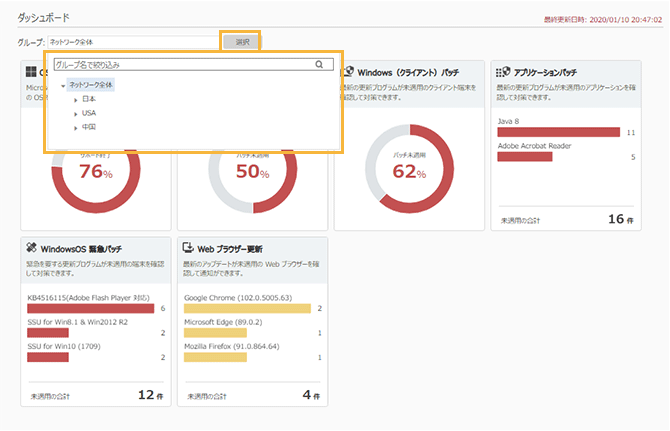Collapse the ネットワーク全体 tree node
Screen dimensions: 670x431
pos(63,85)
